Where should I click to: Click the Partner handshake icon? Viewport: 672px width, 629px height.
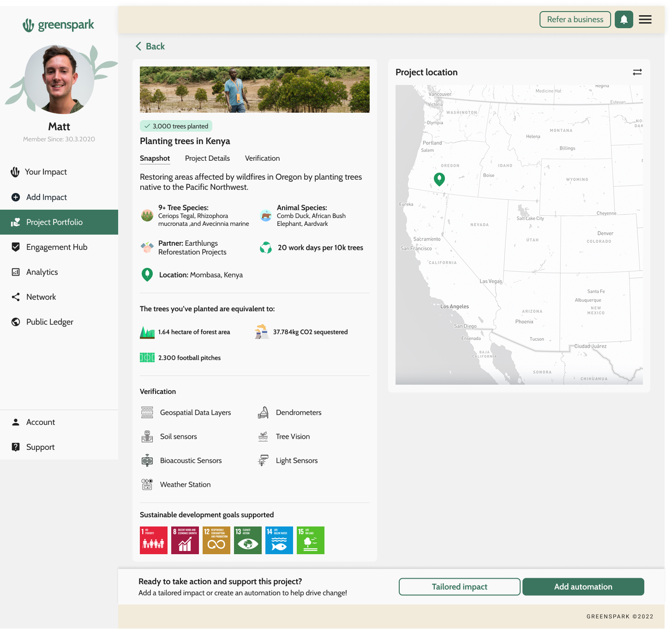(x=147, y=248)
